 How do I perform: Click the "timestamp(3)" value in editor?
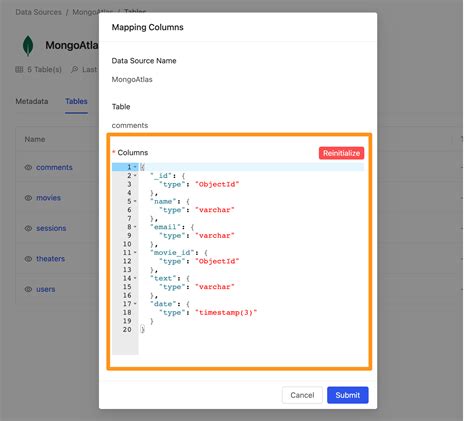coord(226,312)
